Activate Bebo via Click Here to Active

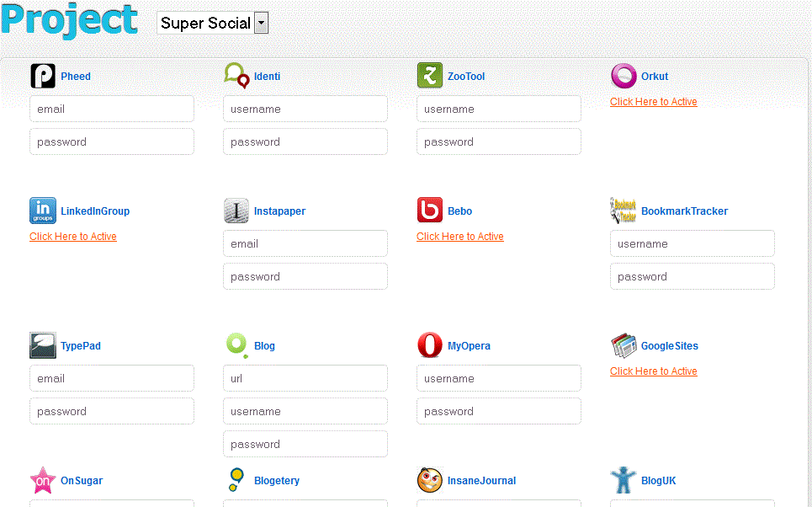pos(460,237)
